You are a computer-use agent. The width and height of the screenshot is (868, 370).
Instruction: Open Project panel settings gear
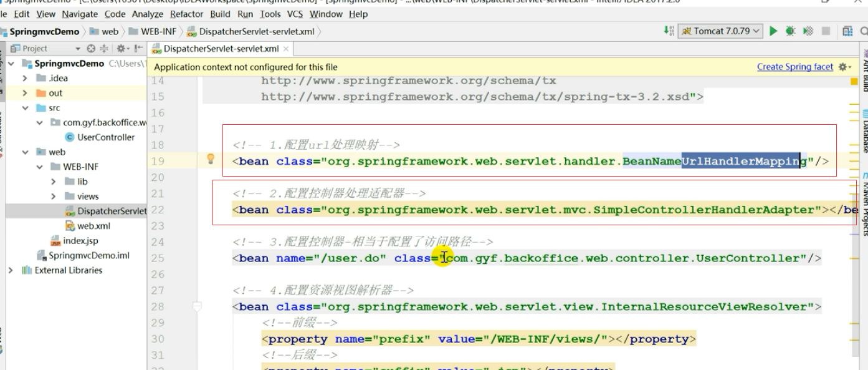[122, 48]
